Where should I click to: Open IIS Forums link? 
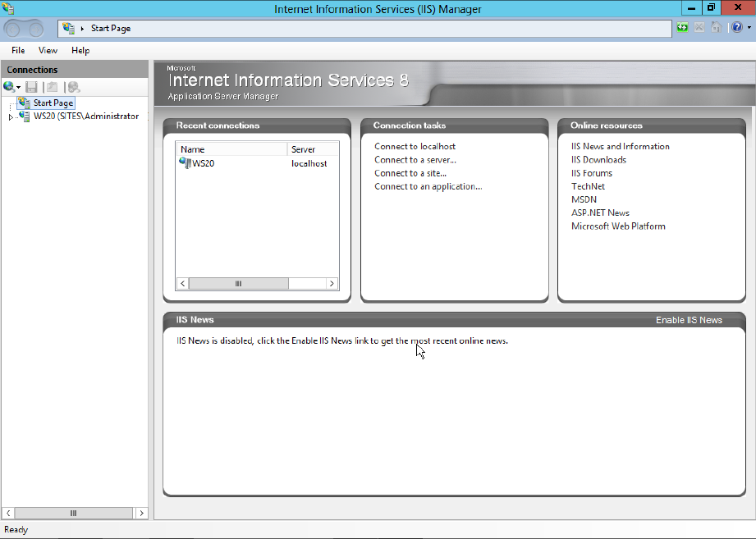click(x=592, y=173)
